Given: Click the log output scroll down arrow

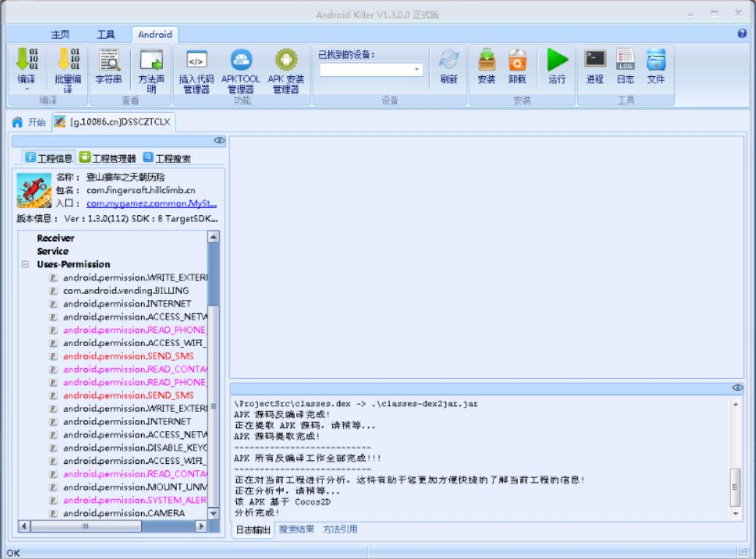Looking at the screenshot, I should 736,514.
